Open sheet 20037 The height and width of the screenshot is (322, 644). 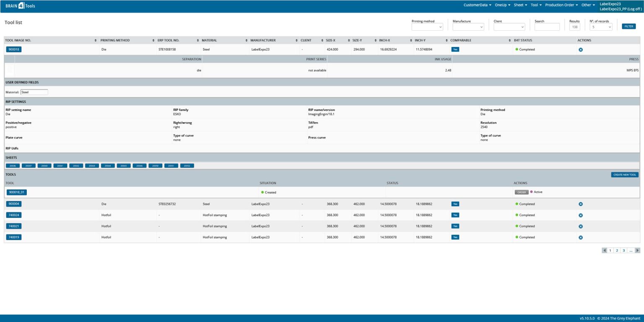point(29,166)
